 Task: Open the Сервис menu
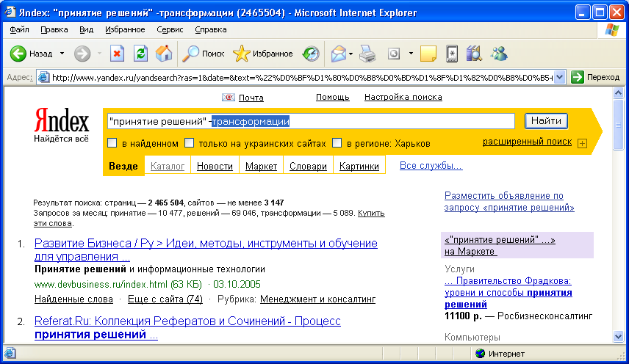170,29
